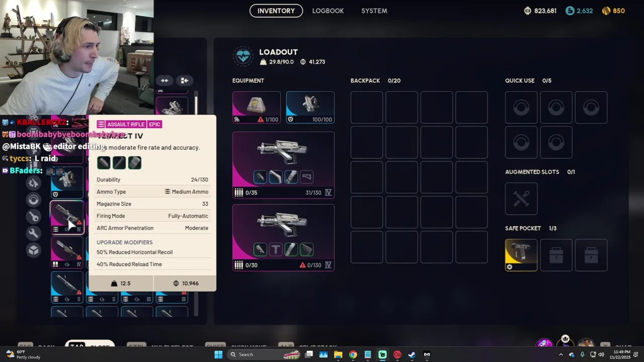Click the stash panel vertical scrollbar
The height and width of the screenshot is (362, 644).
coord(196,106)
